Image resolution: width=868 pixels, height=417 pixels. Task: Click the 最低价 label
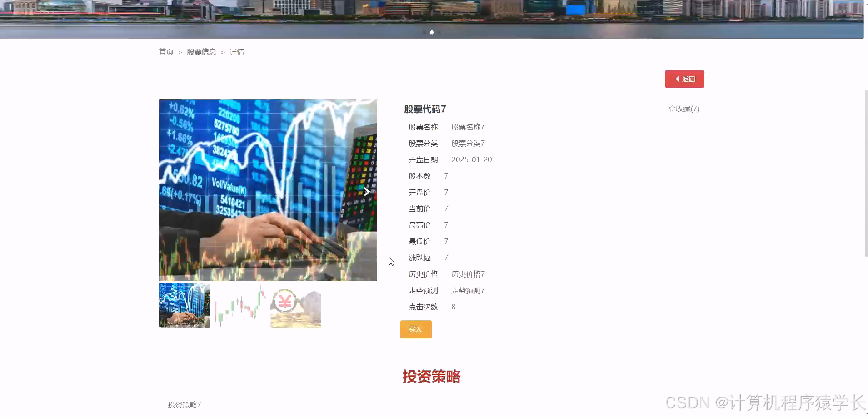point(419,242)
